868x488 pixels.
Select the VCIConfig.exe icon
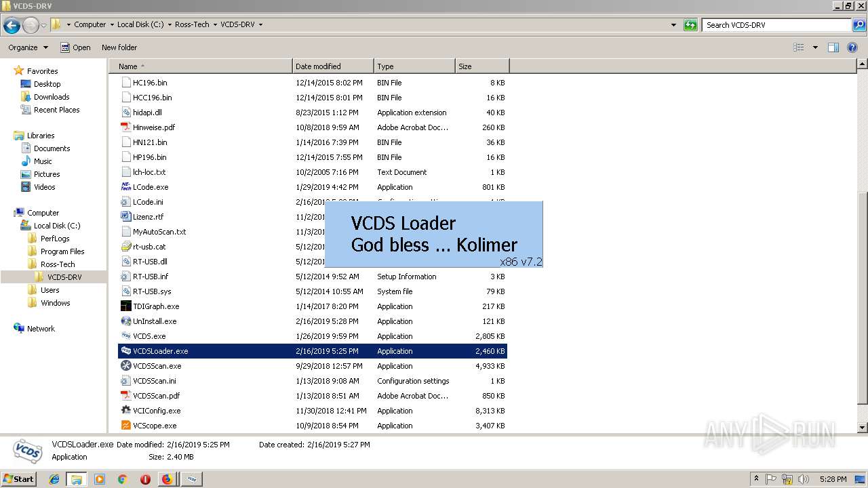tap(125, 411)
